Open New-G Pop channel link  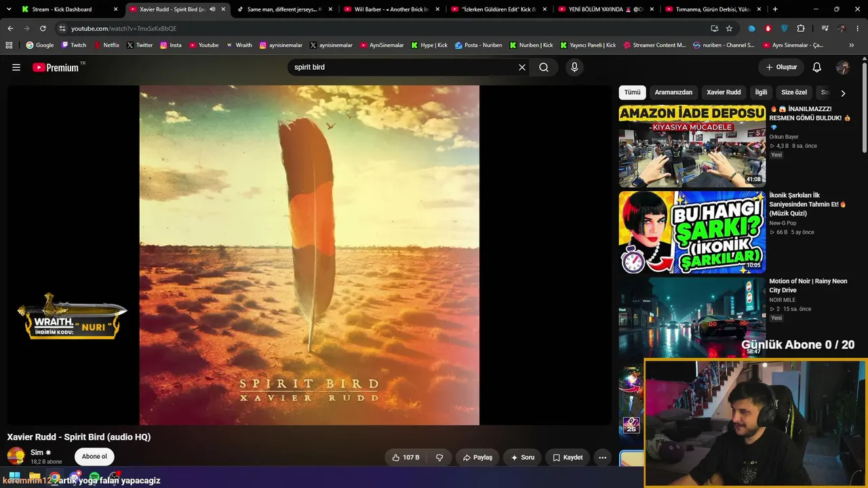click(x=783, y=223)
